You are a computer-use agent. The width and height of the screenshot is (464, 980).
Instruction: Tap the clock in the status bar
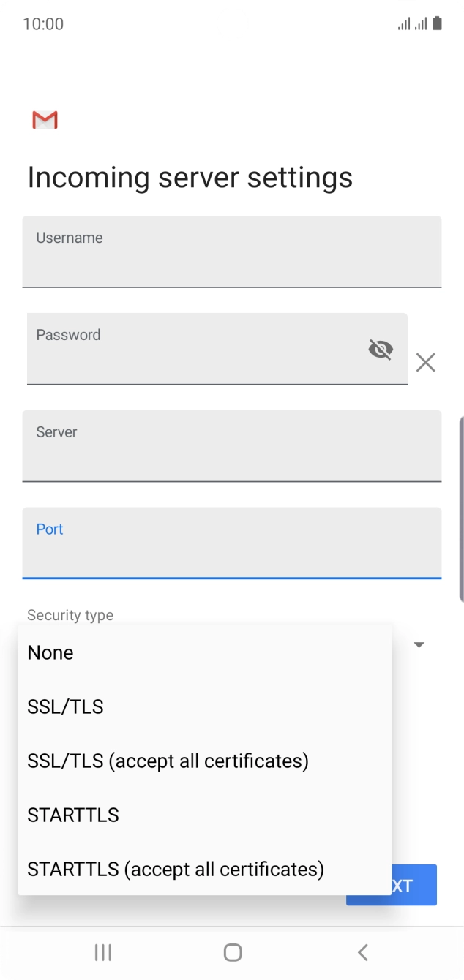[45, 23]
